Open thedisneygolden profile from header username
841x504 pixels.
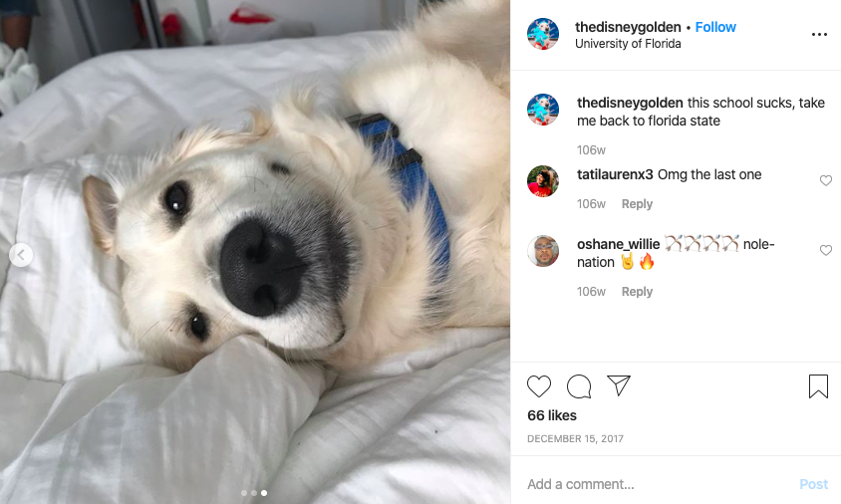(x=628, y=27)
